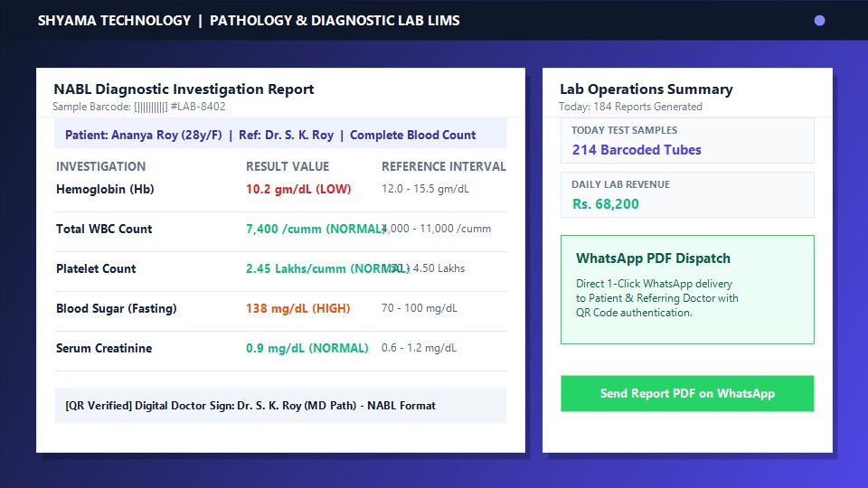Click the Sample Barcode #LAB-8402 line
Viewport: 868px width, 488px height.
click(x=139, y=107)
